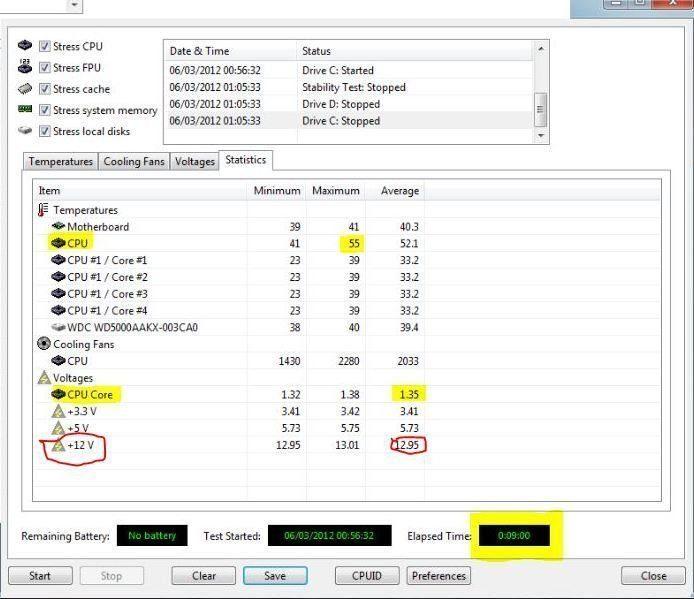694x599 pixels.
Task: Click the cache chip icon beside Stress cache
Action: (25, 89)
